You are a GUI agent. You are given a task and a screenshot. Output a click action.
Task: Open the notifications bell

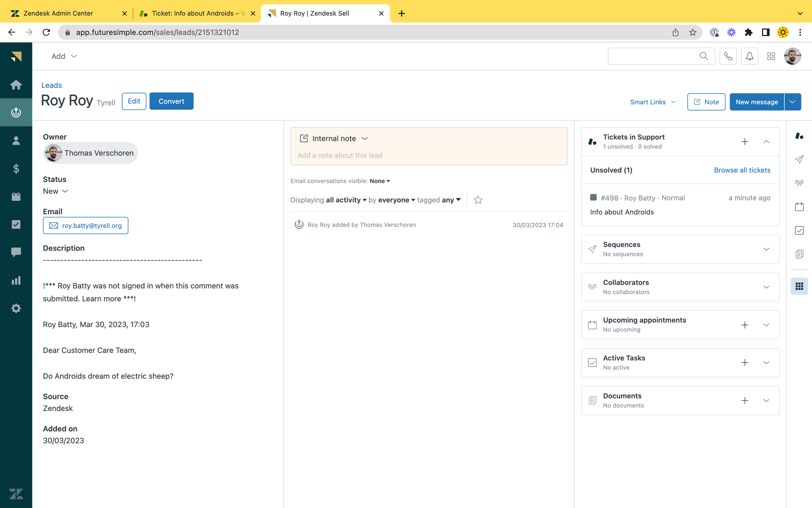749,56
